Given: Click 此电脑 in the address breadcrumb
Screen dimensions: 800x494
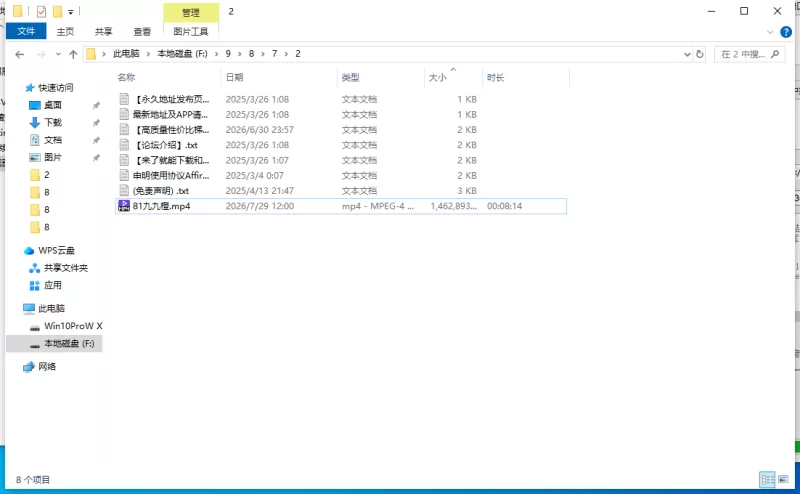Looking at the screenshot, I should [126, 54].
